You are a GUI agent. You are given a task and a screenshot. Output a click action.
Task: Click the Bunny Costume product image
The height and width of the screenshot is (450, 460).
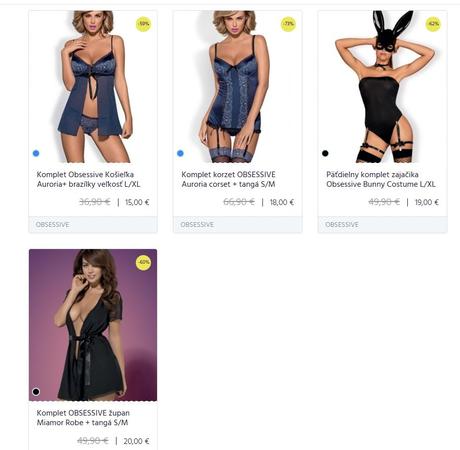383,87
